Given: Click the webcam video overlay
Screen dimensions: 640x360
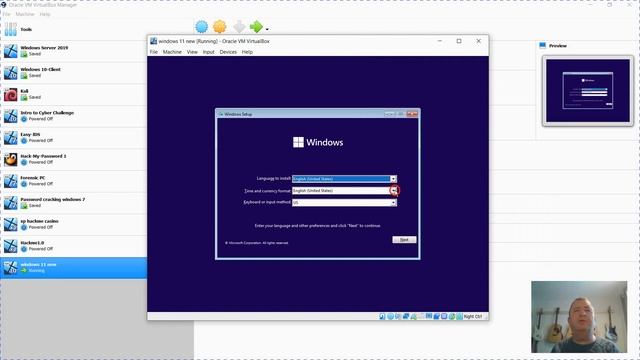Looking at the screenshot, I should tap(579, 317).
